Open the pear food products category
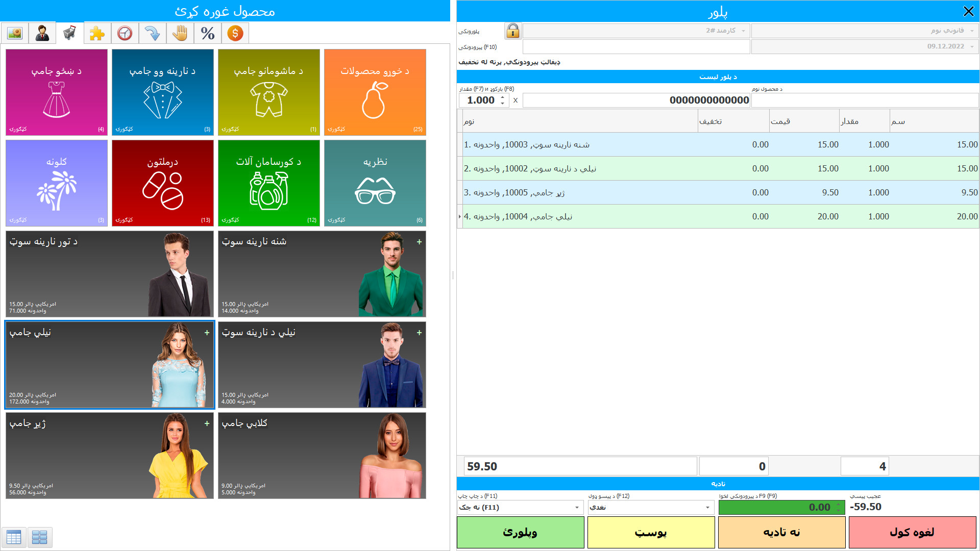The image size is (980, 551). point(375,92)
